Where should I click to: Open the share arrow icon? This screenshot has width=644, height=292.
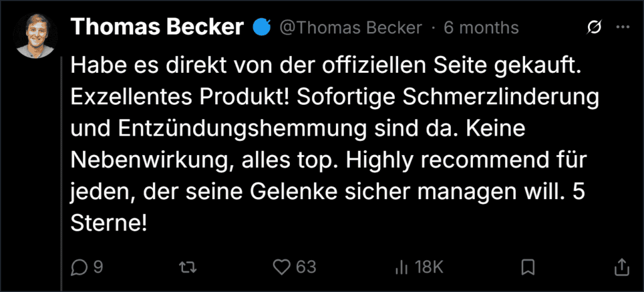click(x=621, y=268)
